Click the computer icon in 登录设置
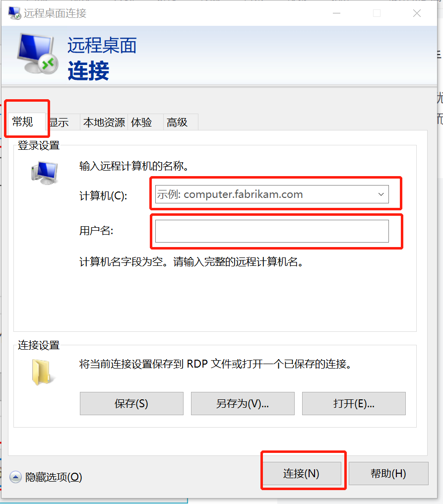This screenshot has width=443, height=504. (x=45, y=173)
